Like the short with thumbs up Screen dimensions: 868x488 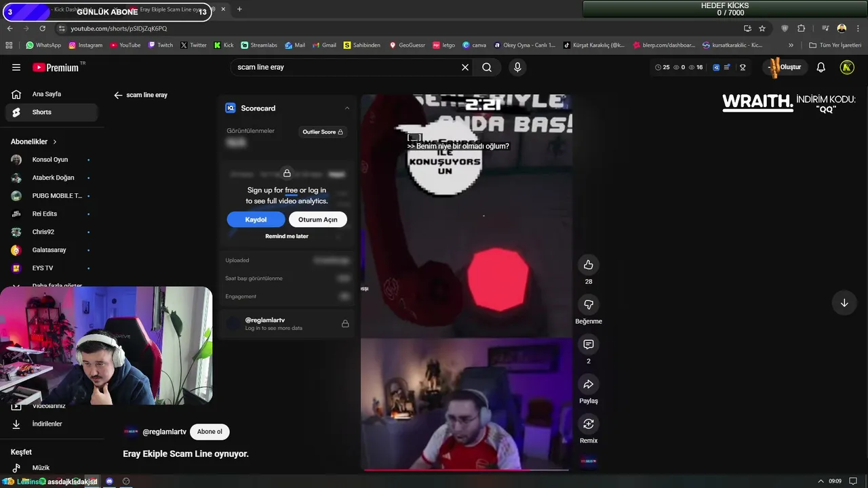coord(589,265)
